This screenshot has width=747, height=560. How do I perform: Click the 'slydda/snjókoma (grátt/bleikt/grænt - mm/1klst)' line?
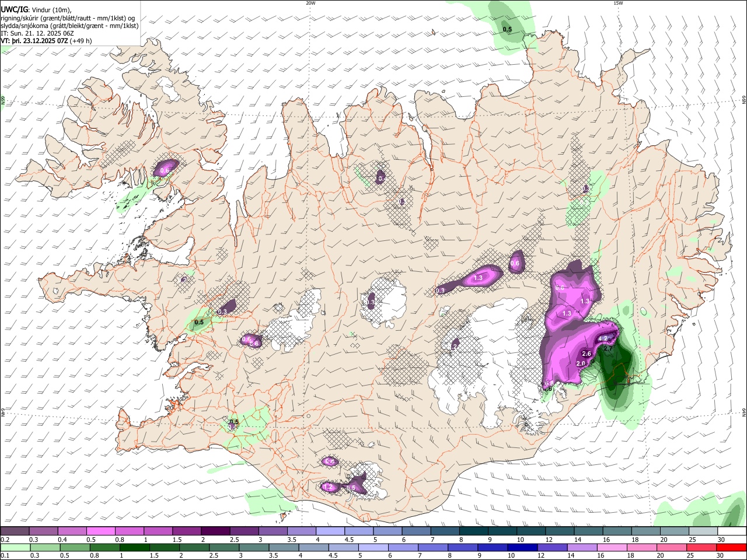69,26
